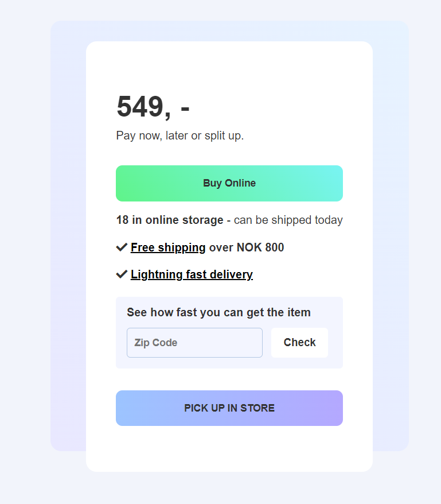Image resolution: width=441 pixels, height=504 pixels.
Task: Click the Pay now, later or split up text
Action: click(x=180, y=135)
